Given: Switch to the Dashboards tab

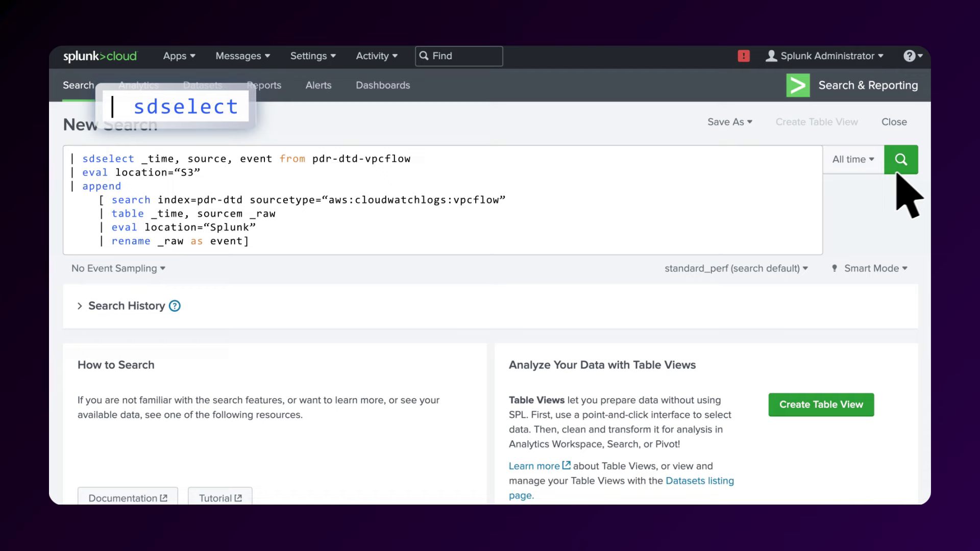Looking at the screenshot, I should 383,85.
